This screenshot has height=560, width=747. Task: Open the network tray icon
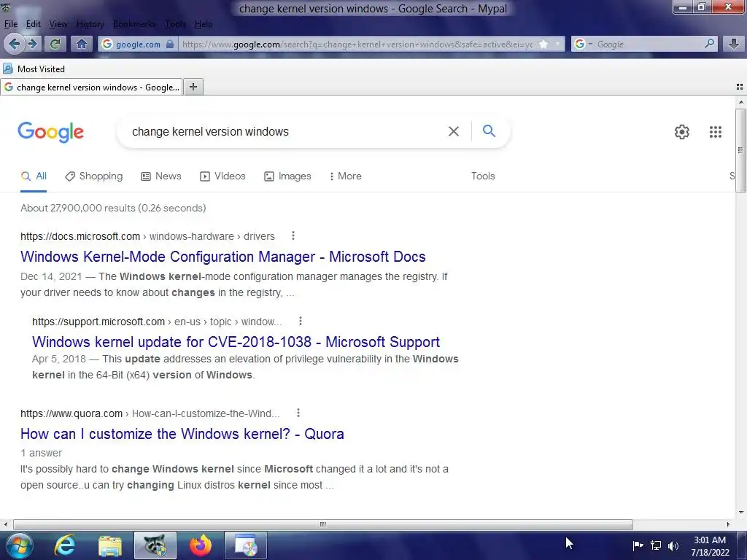(x=656, y=545)
